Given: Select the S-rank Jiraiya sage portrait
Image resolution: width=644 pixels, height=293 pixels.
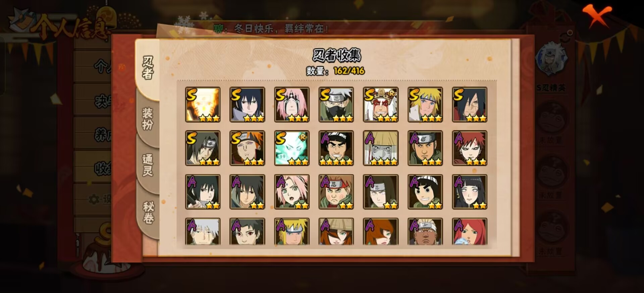Looking at the screenshot, I should 381,104.
